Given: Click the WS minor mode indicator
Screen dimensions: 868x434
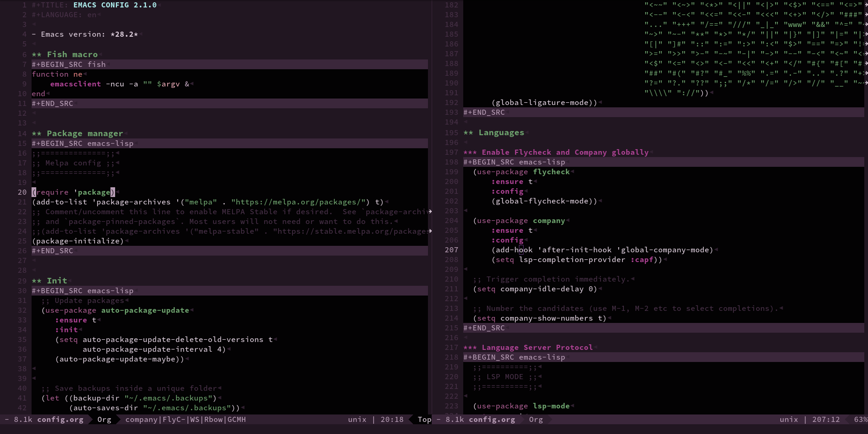Looking at the screenshot, I should point(195,419).
